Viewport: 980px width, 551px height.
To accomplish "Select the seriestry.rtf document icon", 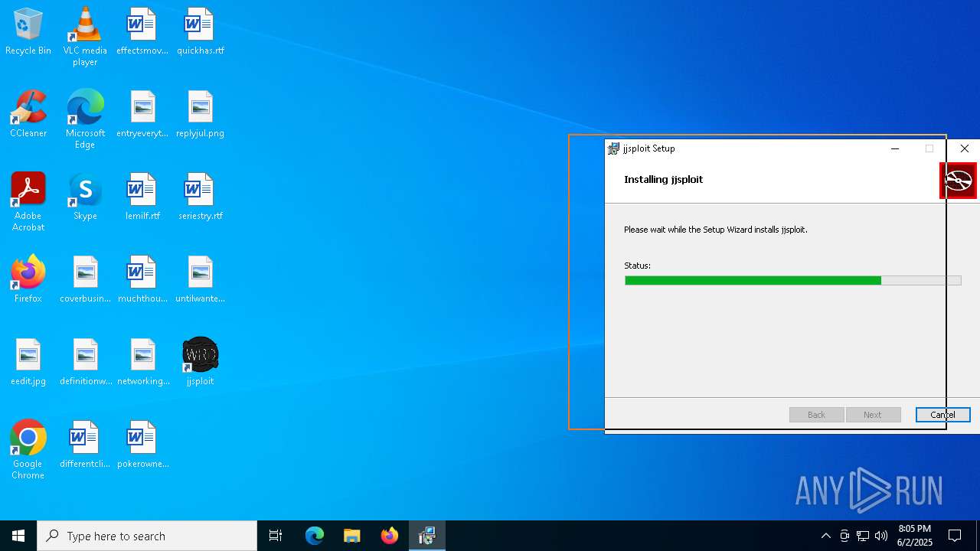I will [200, 197].
